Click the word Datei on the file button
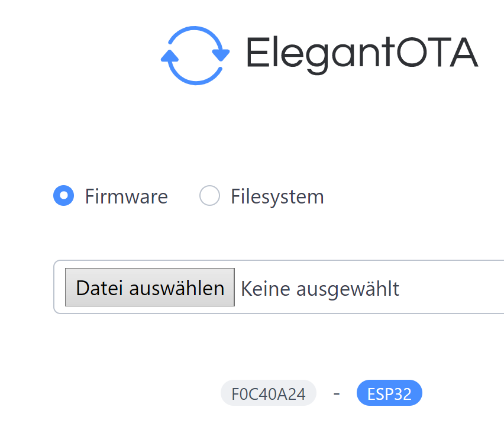The width and height of the screenshot is (504, 433). tap(99, 287)
